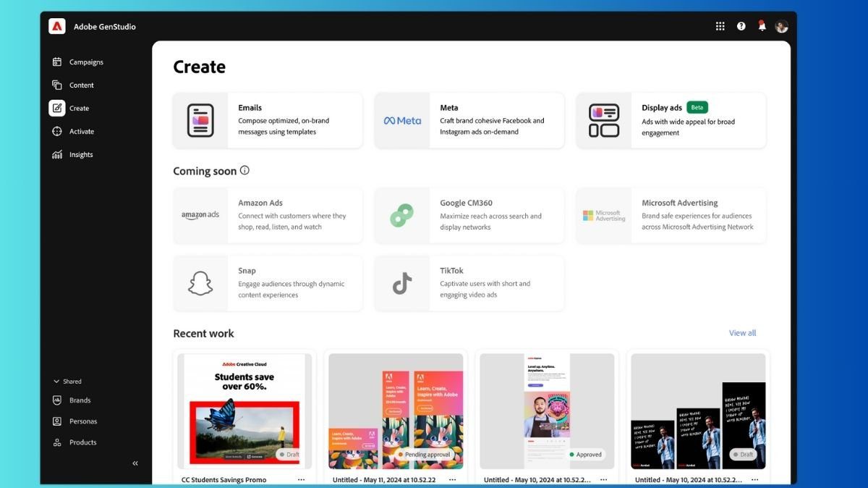The width and height of the screenshot is (868, 488).
Task: Click the View all link
Action: pyautogui.click(x=742, y=333)
